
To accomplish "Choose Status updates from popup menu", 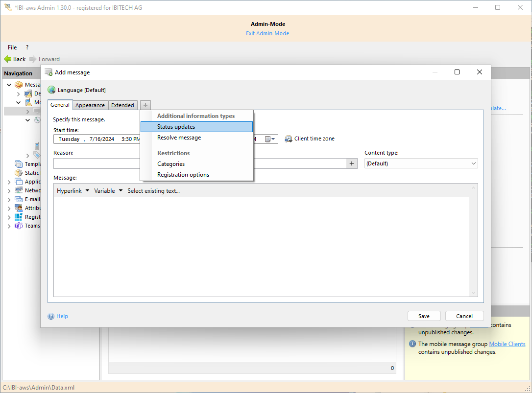I will click(176, 127).
